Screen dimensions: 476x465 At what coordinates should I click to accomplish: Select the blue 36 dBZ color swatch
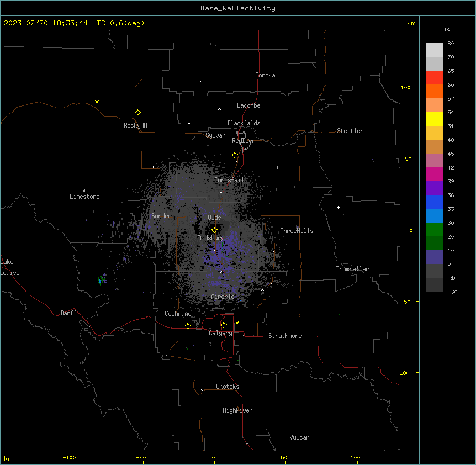click(x=434, y=202)
